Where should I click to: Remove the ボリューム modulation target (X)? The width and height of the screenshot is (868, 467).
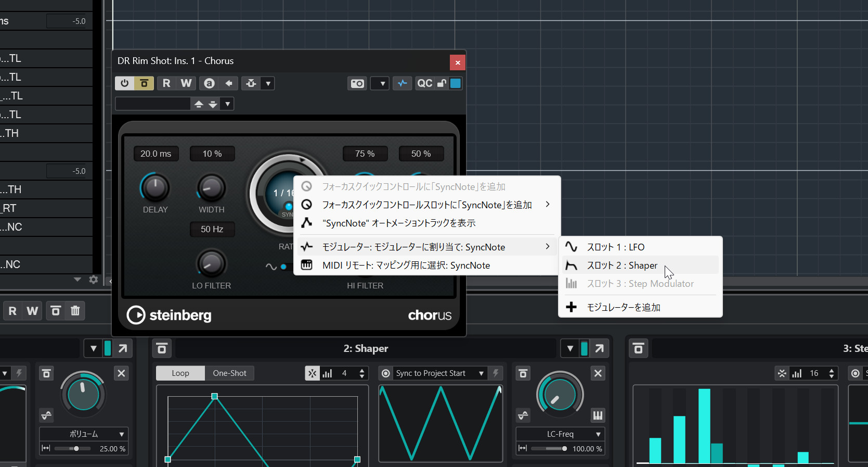pos(121,373)
